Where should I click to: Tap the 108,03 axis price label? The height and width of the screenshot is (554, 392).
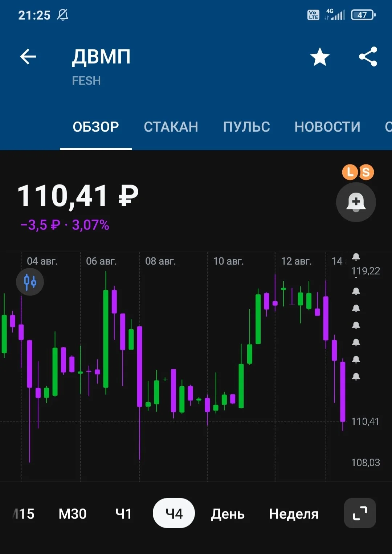coord(366,463)
